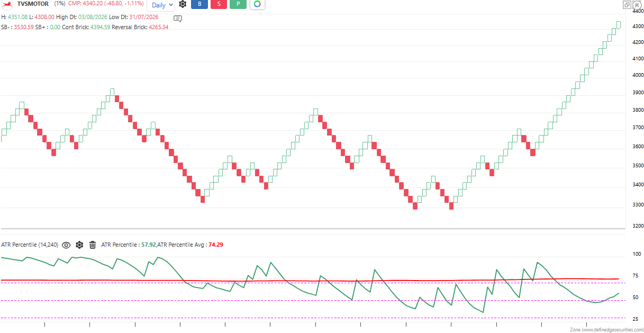The image size is (644, 333).
Task: Click the blue B buy button
Action: (199, 4)
